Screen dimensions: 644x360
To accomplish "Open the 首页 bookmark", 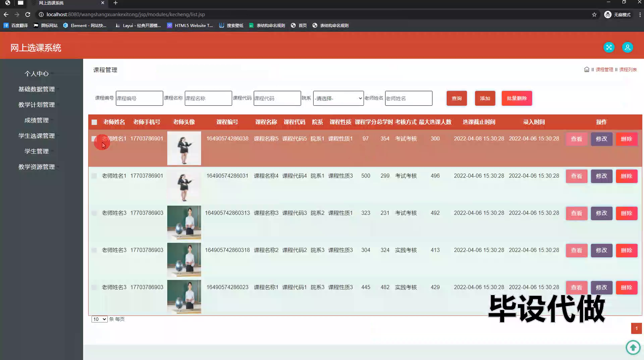I will [299, 26].
